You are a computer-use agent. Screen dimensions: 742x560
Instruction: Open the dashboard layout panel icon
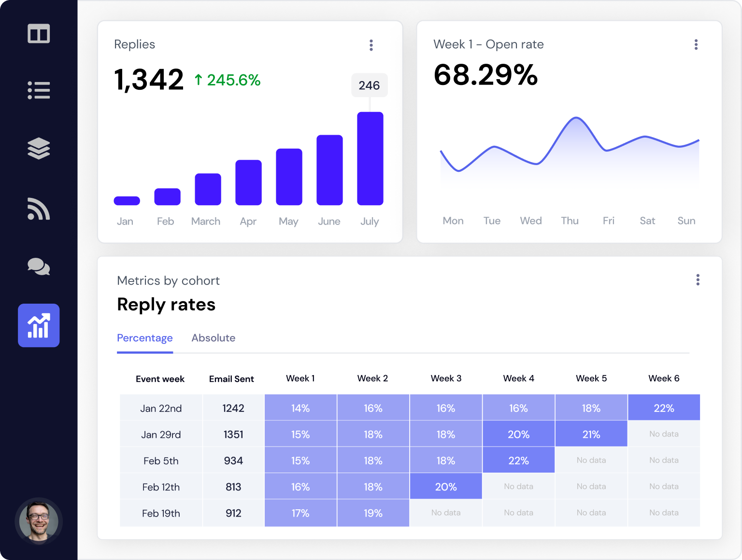[39, 34]
